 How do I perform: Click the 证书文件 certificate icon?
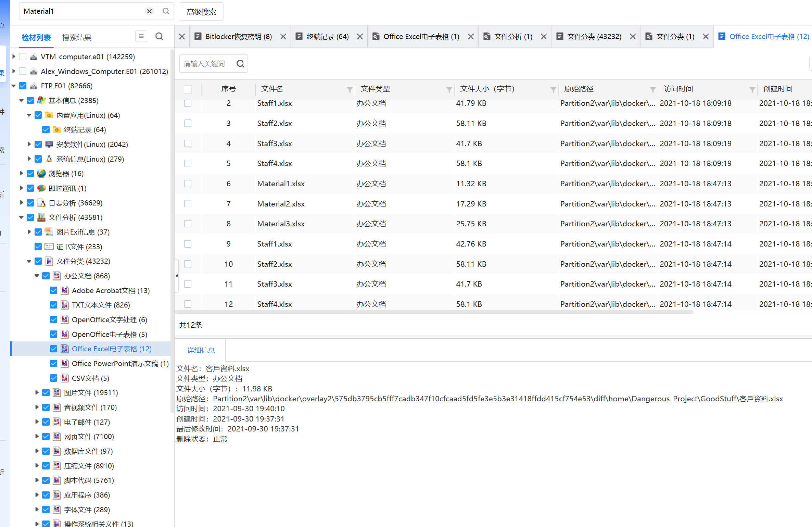(49, 247)
